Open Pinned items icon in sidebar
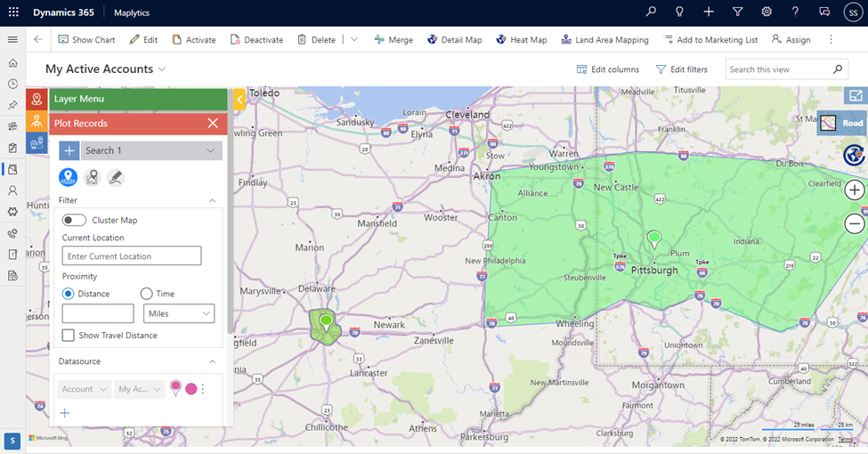868x454 pixels. point(12,105)
